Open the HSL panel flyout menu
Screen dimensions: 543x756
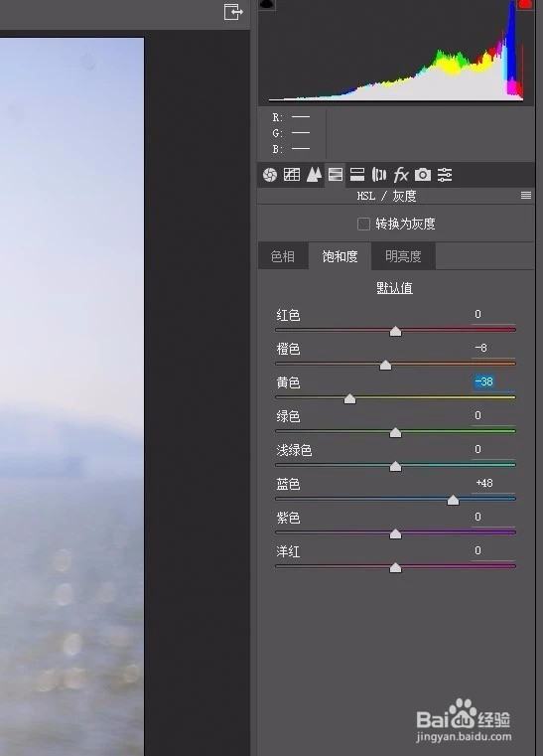pyautogui.click(x=526, y=196)
